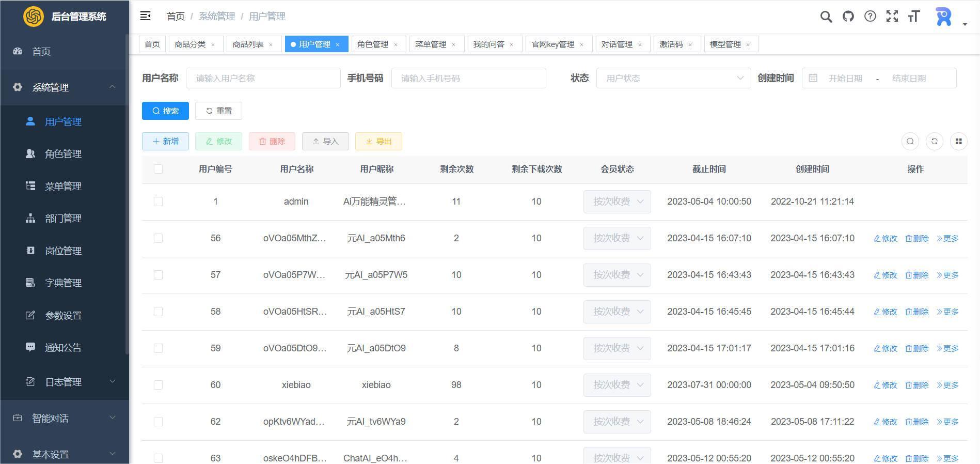Switch to the 首页 tab
This screenshot has width=980, height=464.
[x=152, y=44]
